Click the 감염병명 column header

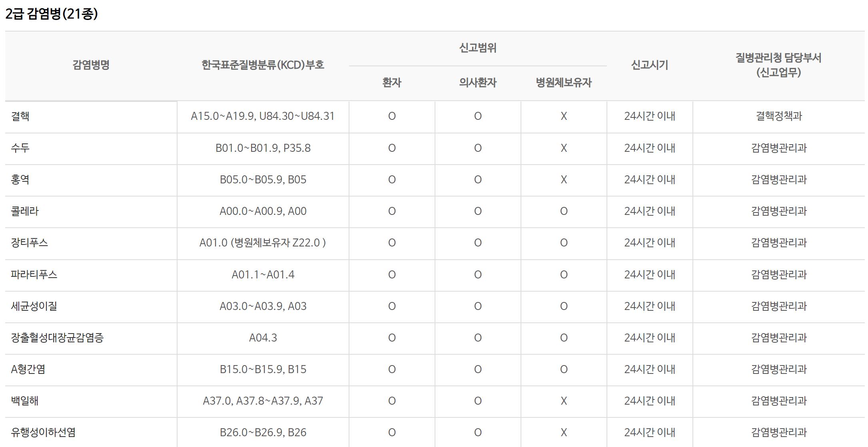tap(91, 65)
